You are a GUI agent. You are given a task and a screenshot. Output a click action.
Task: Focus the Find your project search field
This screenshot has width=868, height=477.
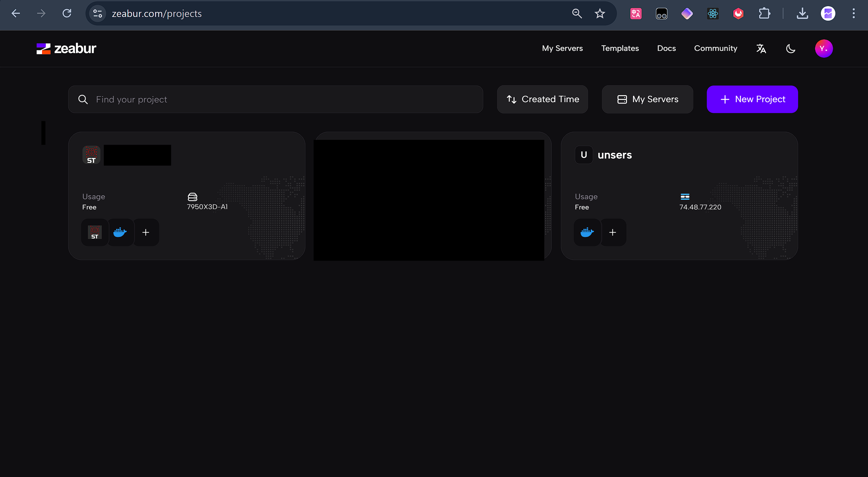pyautogui.click(x=276, y=99)
